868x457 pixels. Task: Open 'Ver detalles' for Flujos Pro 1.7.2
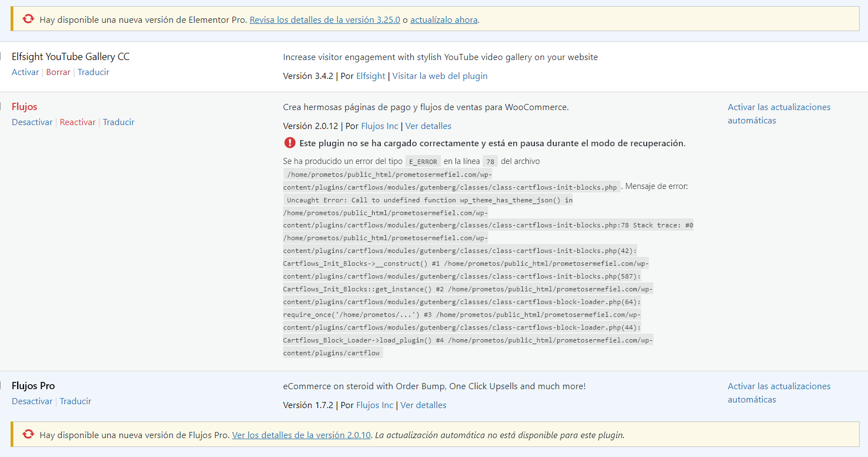[423, 405]
